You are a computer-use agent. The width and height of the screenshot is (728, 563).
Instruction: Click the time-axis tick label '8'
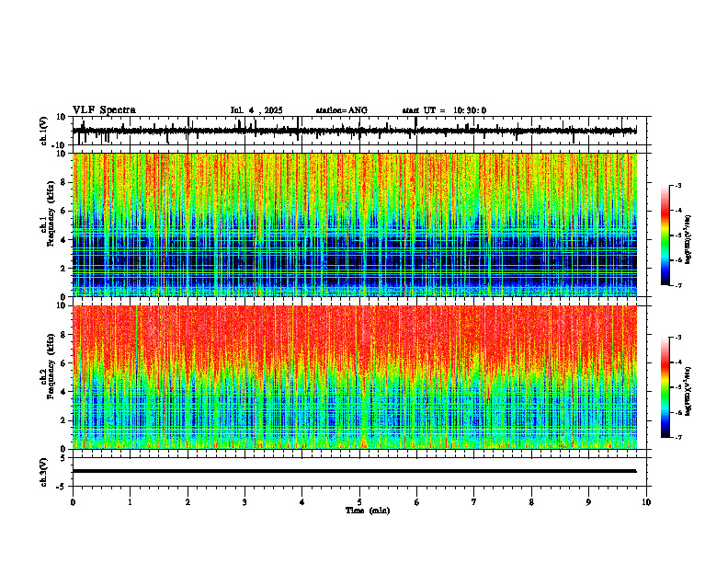531,502
